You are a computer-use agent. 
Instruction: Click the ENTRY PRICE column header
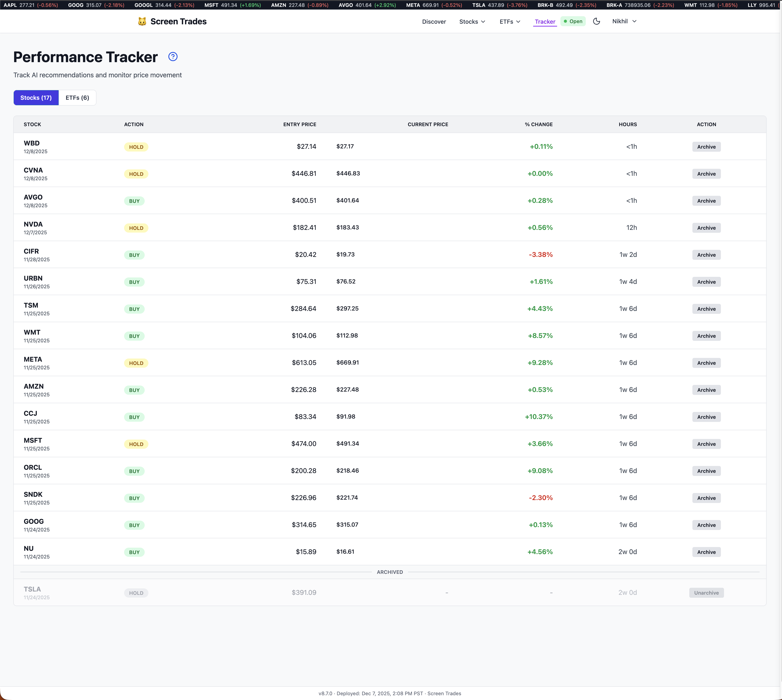click(x=300, y=124)
